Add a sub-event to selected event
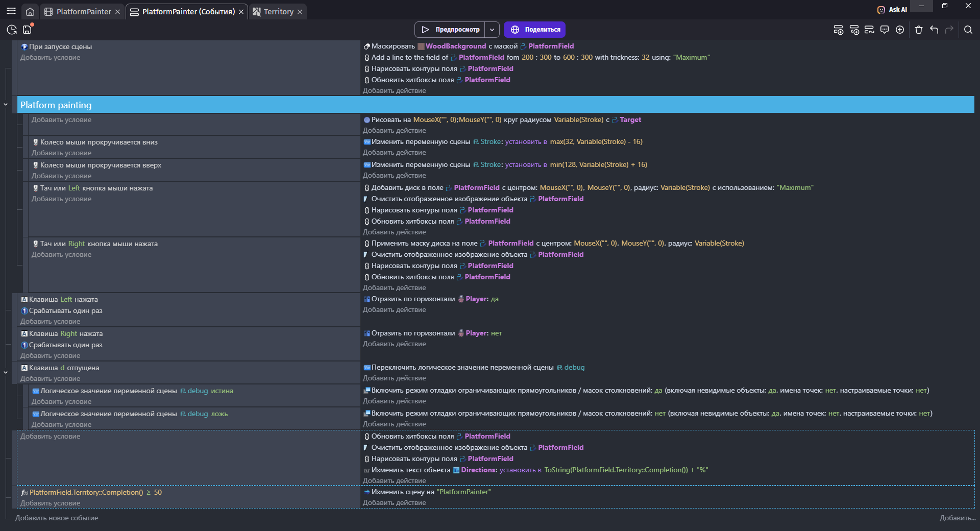The width and height of the screenshot is (980, 531). point(854,30)
